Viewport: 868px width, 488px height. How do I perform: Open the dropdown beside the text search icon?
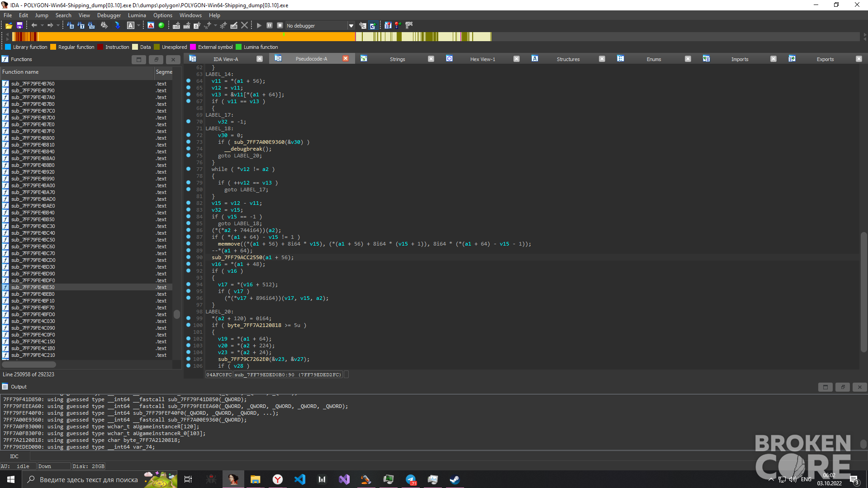coord(138,26)
